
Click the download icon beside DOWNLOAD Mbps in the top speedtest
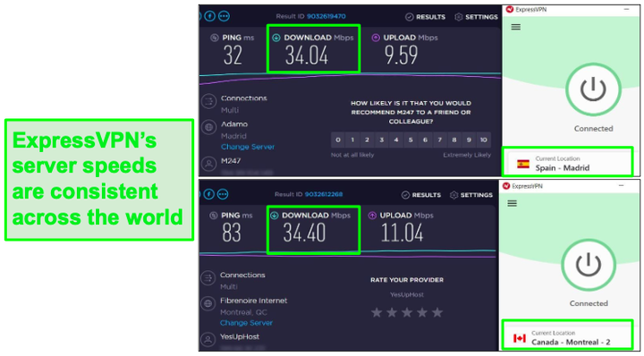click(276, 38)
